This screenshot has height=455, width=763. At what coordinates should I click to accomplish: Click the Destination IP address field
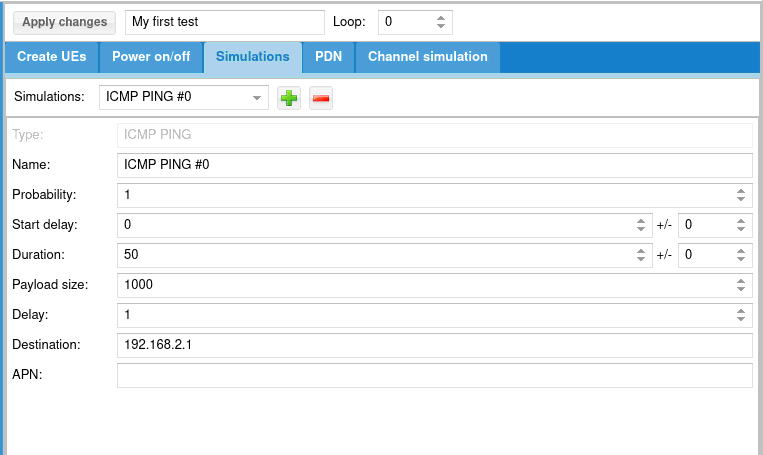click(x=434, y=345)
